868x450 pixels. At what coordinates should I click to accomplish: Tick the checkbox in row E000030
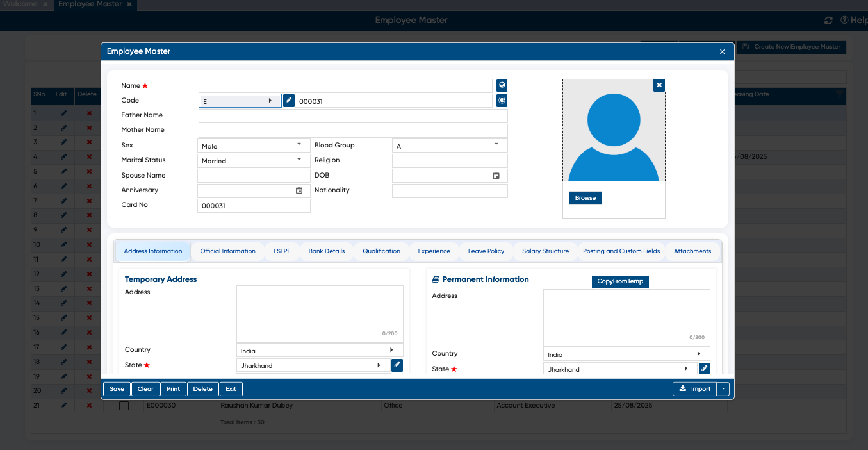point(124,406)
